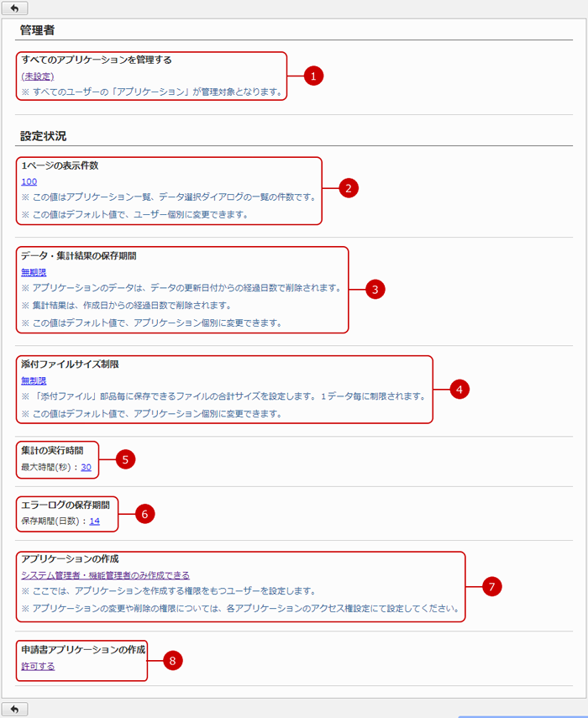Screen dimensions: 588x718
Task: Open the 100 items-per-page link
Action: (29, 181)
